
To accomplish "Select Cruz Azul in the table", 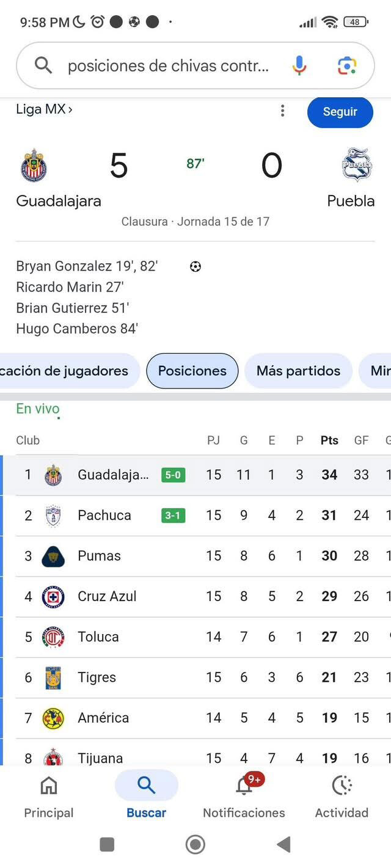I will pos(107,596).
